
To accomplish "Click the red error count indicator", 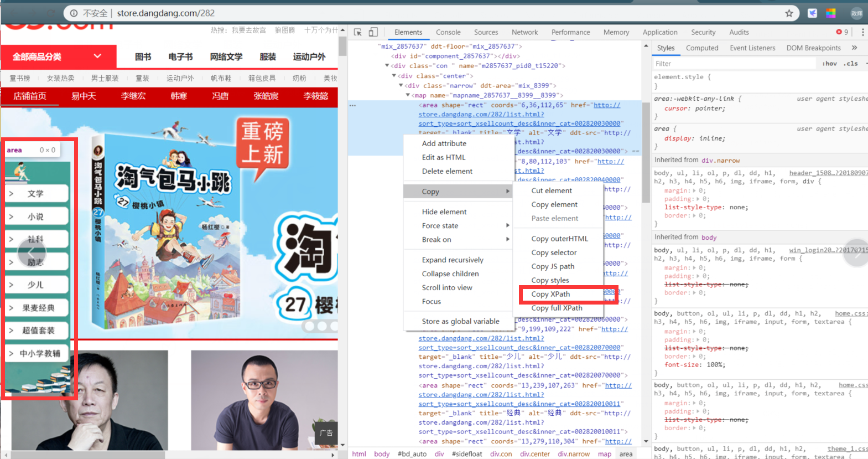I will (843, 32).
